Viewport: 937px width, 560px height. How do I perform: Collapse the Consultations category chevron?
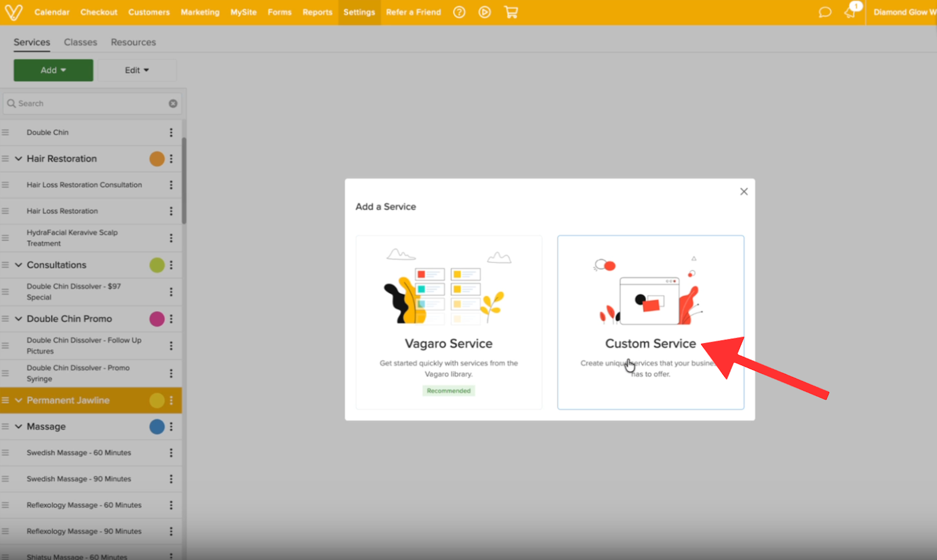19,265
